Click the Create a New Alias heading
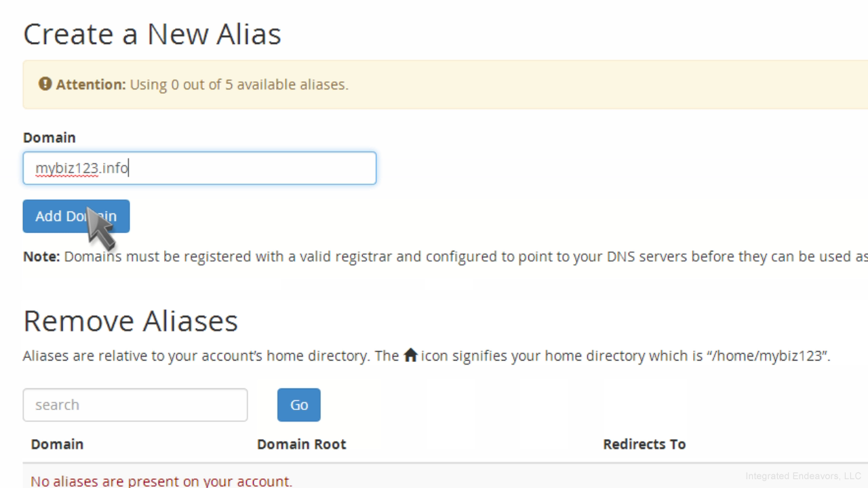This screenshot has width=868, height=488. [152, 34]
